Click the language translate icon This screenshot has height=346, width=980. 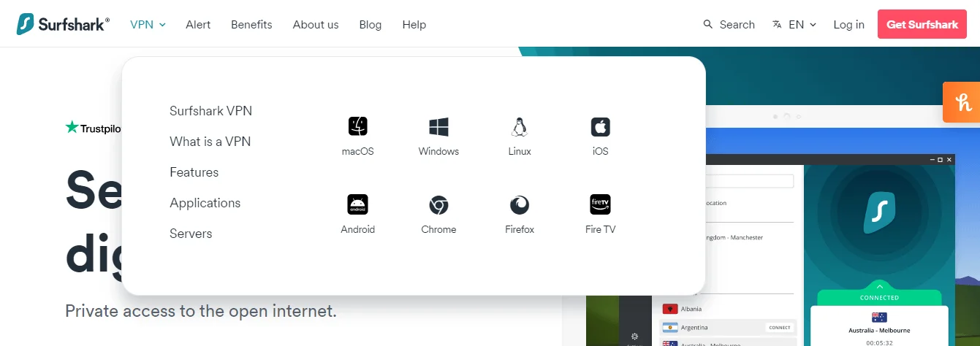(x=777, y=24)
